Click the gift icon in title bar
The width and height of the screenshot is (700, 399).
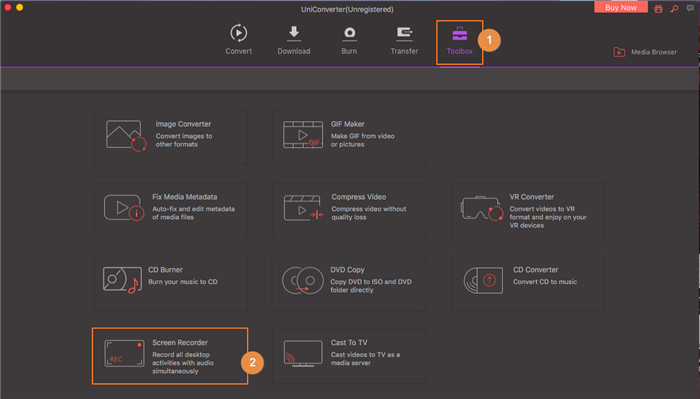point(658,8)
